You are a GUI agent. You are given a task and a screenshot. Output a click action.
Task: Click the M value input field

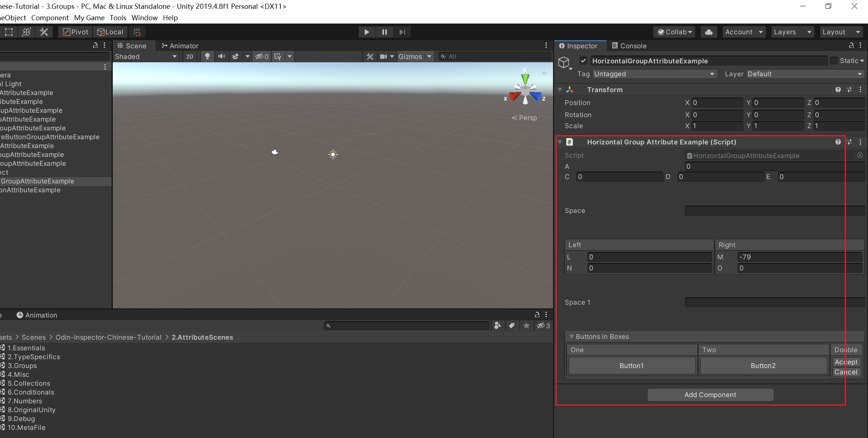[x=799, y=257]
